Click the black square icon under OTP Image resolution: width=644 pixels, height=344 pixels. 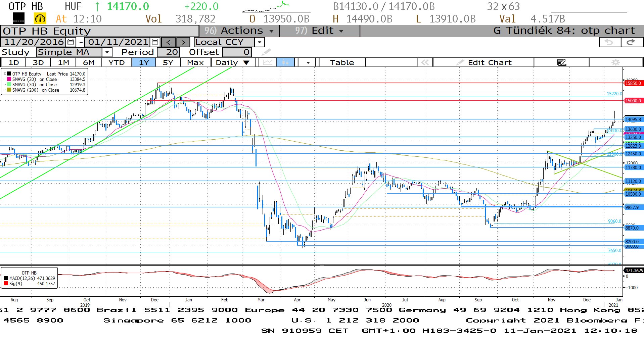[x=18, y=18]
